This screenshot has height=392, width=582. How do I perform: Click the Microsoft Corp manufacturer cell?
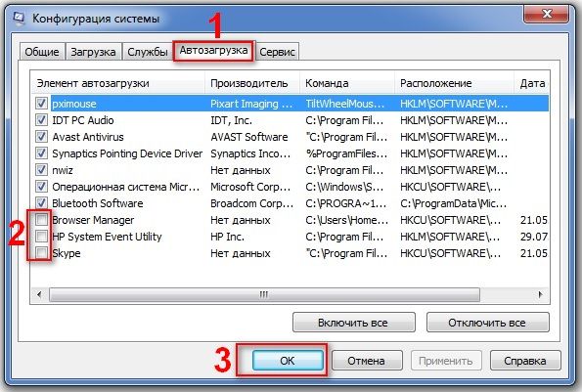pyautogui.click(x=250, y=187)
